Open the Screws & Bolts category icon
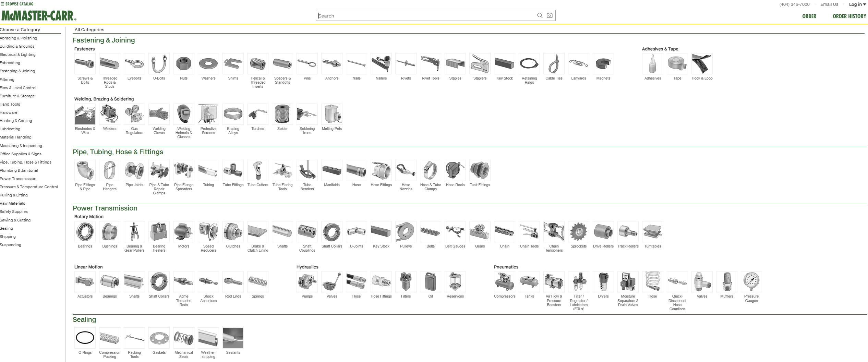Screen dimensions: 868x362 [85, 64]
